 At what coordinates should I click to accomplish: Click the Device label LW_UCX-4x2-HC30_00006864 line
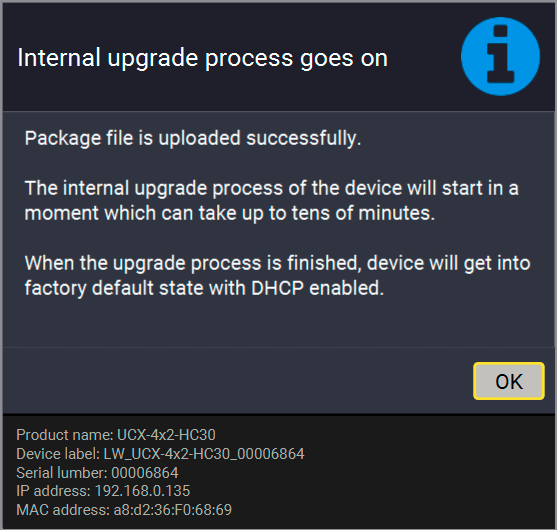[x=160, y=454]
